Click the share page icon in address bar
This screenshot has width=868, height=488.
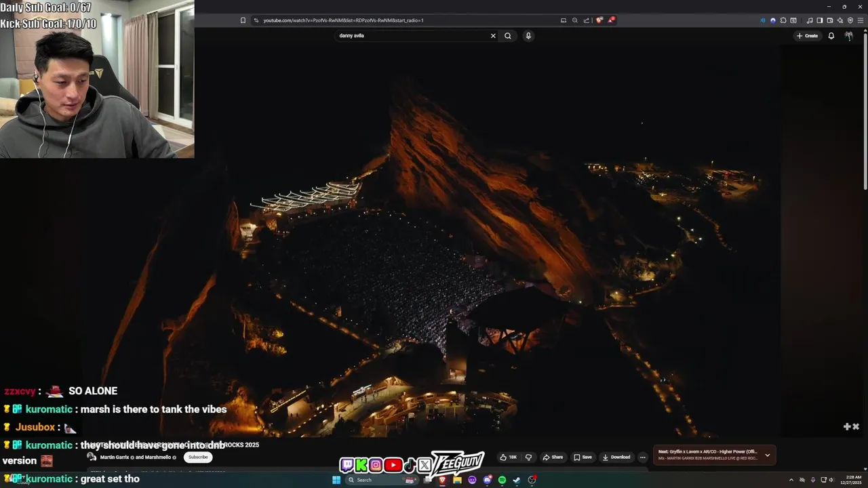[x=587, y=20]
